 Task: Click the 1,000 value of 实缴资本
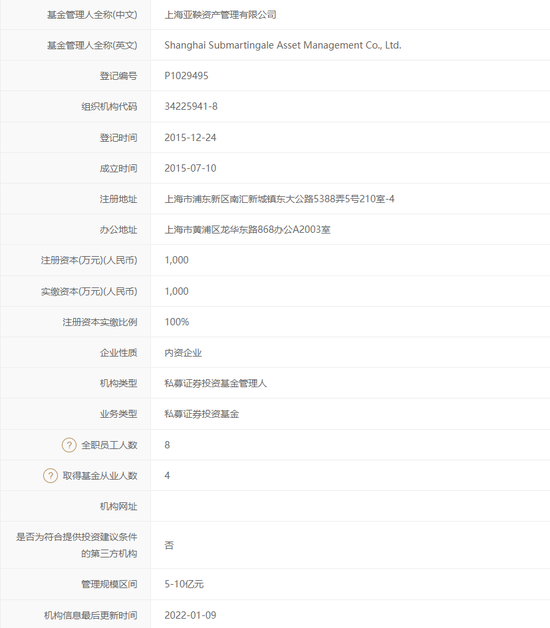(177, 292)
